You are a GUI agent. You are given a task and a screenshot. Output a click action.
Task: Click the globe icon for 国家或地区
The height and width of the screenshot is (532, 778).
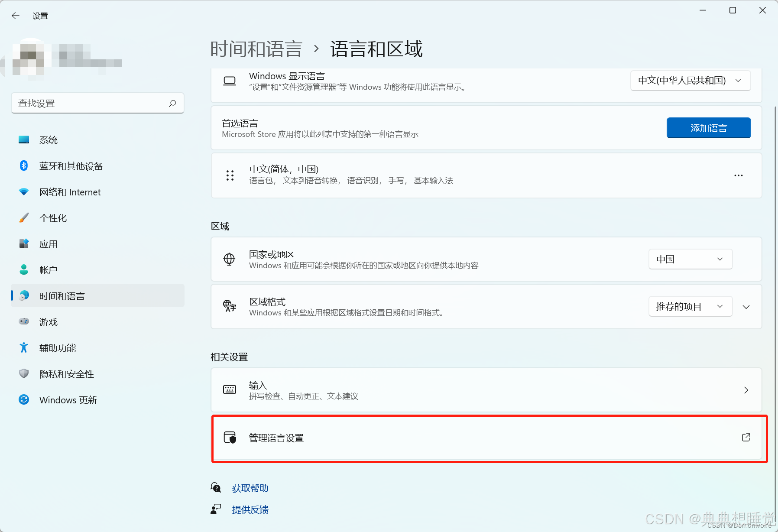point(229,259)
